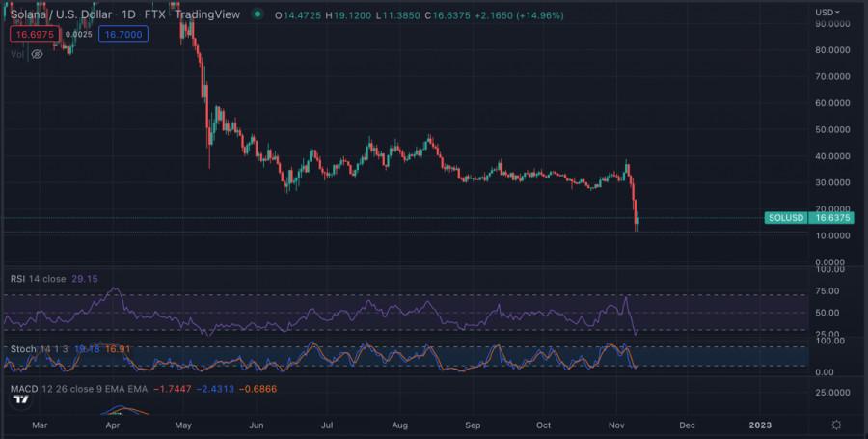Screen dimensions: 868x439
Task: Click the 70.0000 price axis label
Action: click(x=832, y=76)
